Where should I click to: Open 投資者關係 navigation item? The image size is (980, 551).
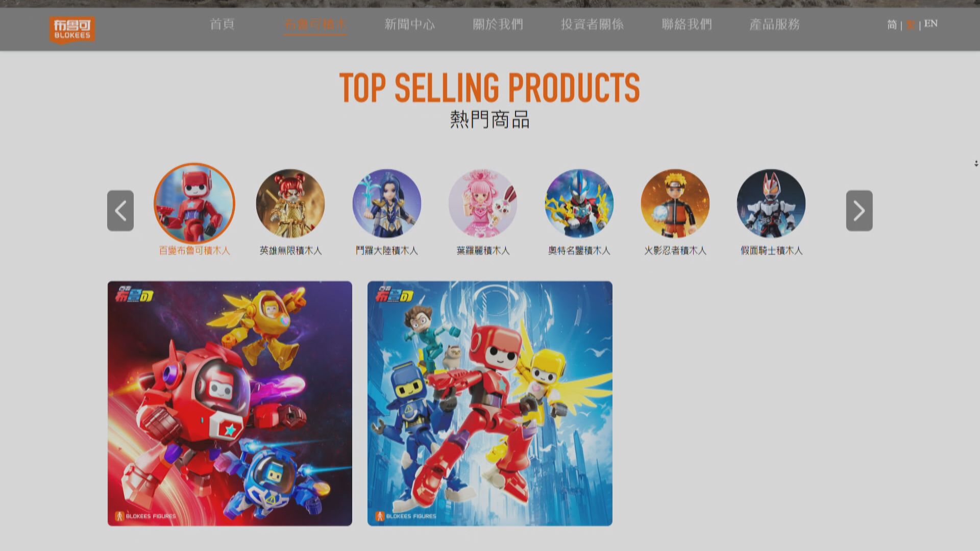(x=592, y=24)
